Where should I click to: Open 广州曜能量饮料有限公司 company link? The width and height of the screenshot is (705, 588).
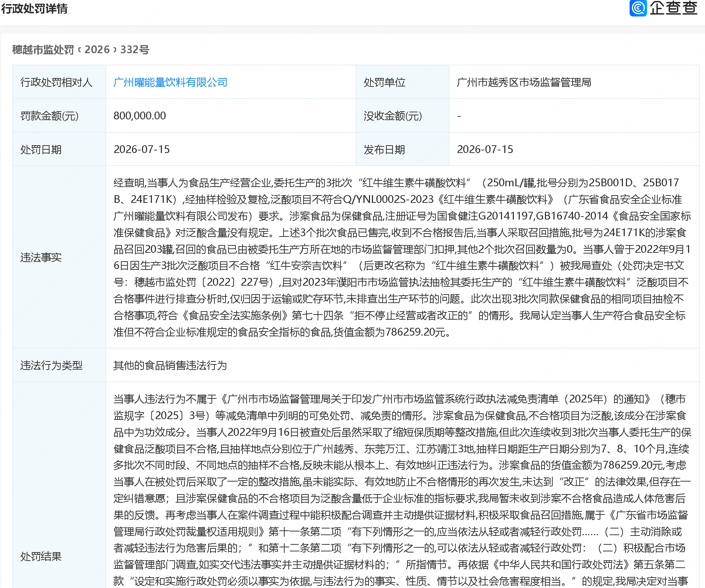170,82
